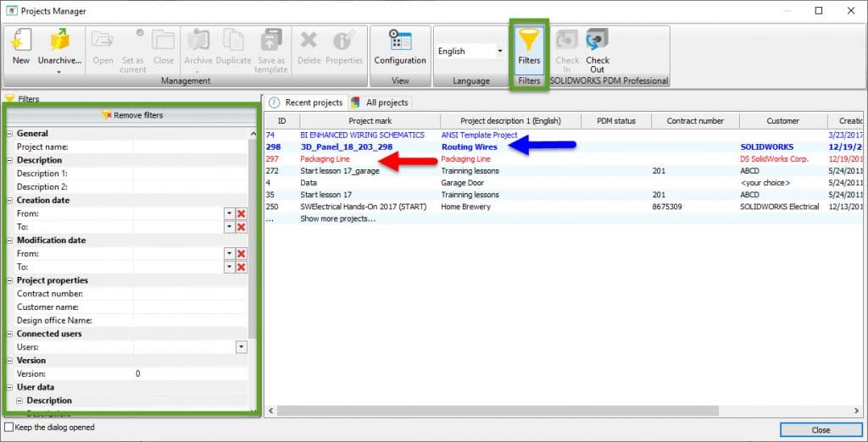Open Connected users dropdown arrow
The image size is (868, 442).
point(242,347)
